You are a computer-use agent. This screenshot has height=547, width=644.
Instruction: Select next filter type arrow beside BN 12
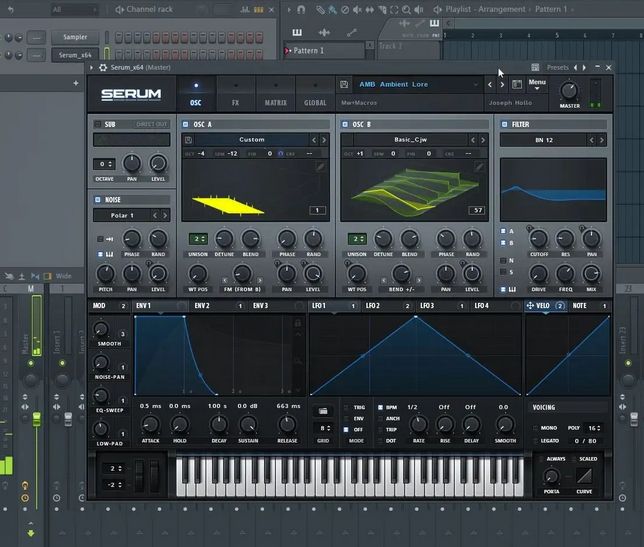[601, 140]
